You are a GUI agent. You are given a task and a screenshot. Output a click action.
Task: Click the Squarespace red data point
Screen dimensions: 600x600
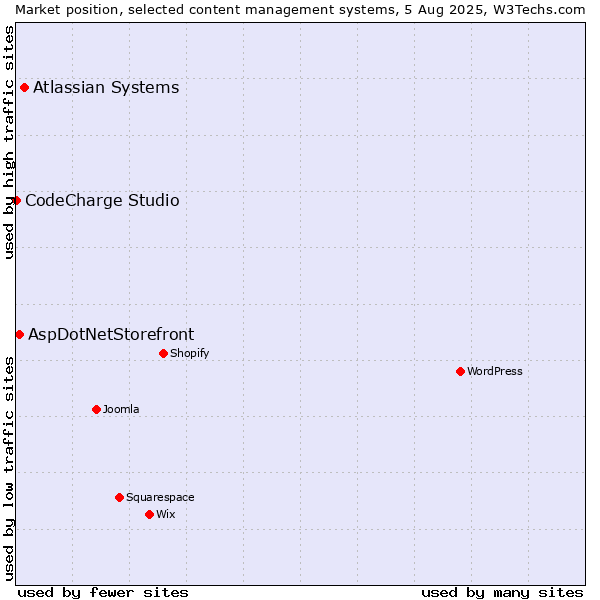point(119,497)
